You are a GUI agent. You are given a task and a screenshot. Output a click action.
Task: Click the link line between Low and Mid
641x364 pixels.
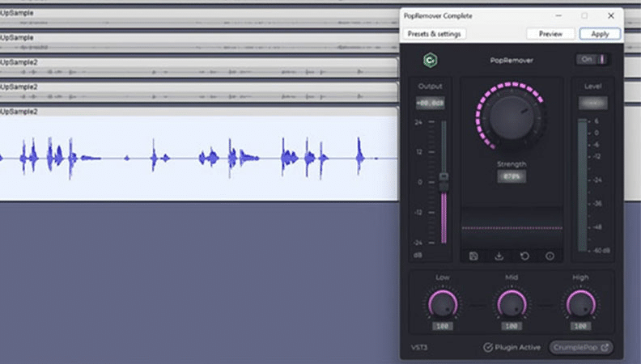[x=477, y=305]
